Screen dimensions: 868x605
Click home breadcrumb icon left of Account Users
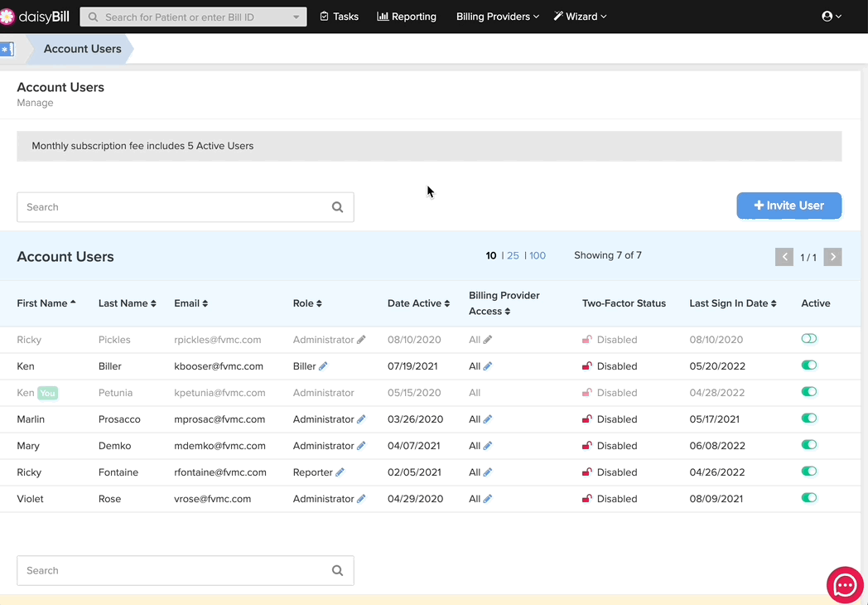[7, 49]
